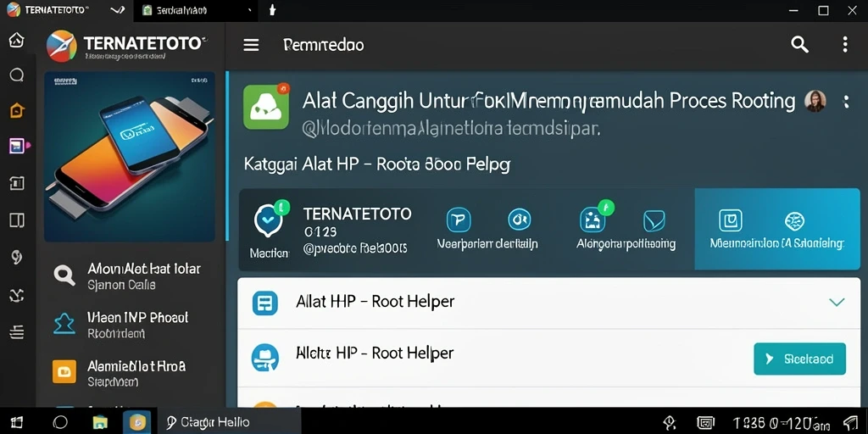Click the pink image icon in left sidebar
868x434 pixels.
point(18,146)
